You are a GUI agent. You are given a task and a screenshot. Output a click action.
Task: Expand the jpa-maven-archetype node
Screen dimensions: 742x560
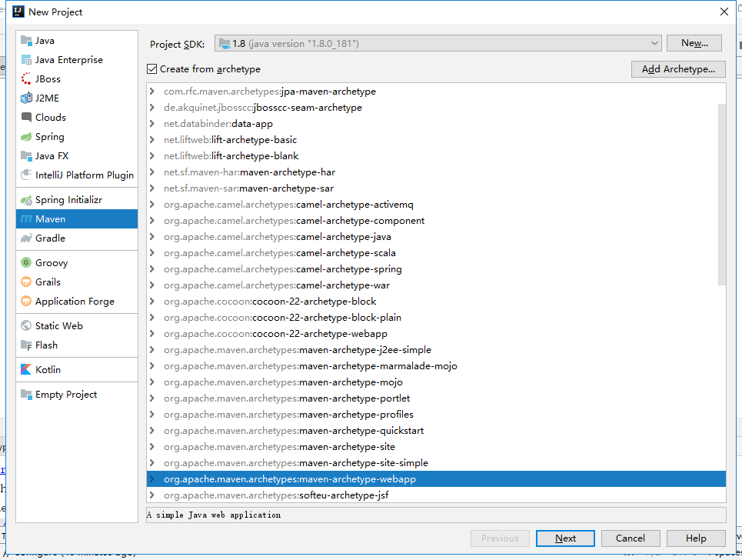click(x=152, y=91)
